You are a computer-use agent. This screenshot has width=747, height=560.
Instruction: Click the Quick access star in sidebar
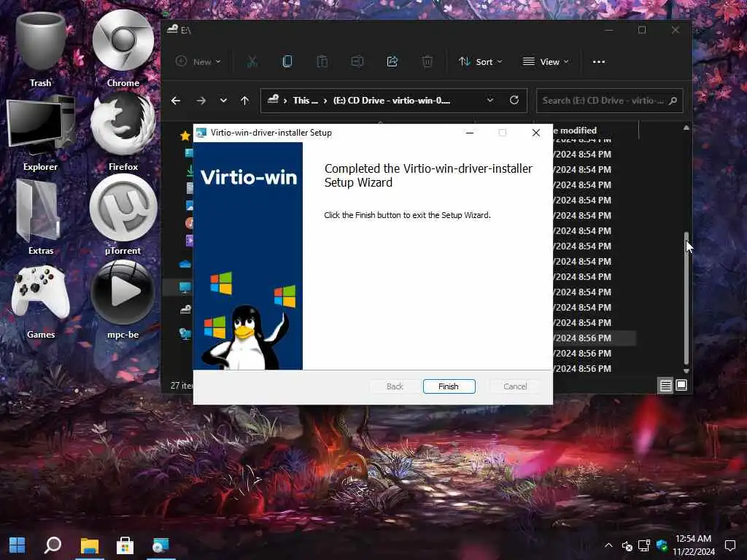[185, 136]
